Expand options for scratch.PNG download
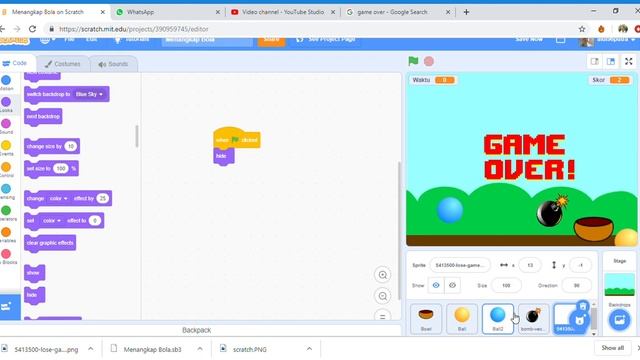This screenshot has height=360, width=640. [309, 349]
